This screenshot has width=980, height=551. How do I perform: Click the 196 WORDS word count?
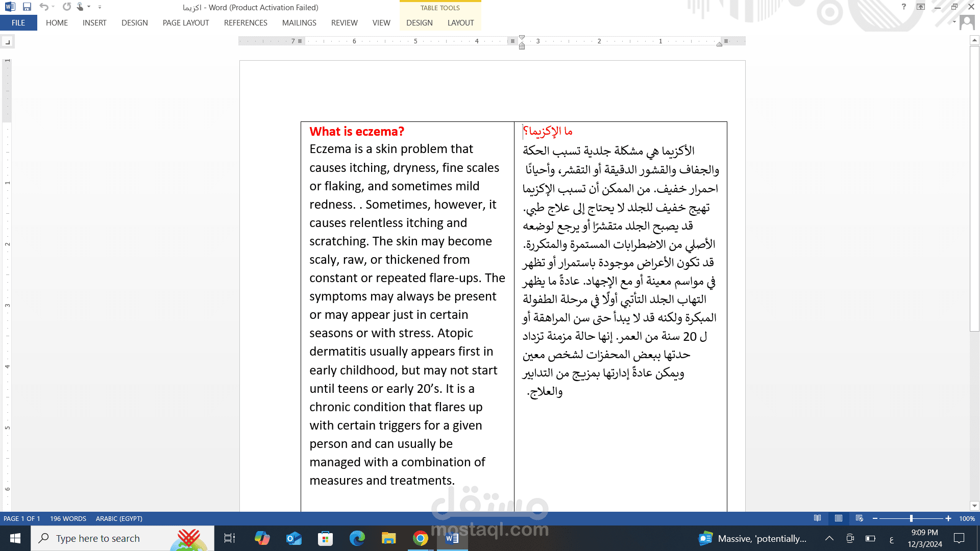pyautogui.click(x=68, y=518)
